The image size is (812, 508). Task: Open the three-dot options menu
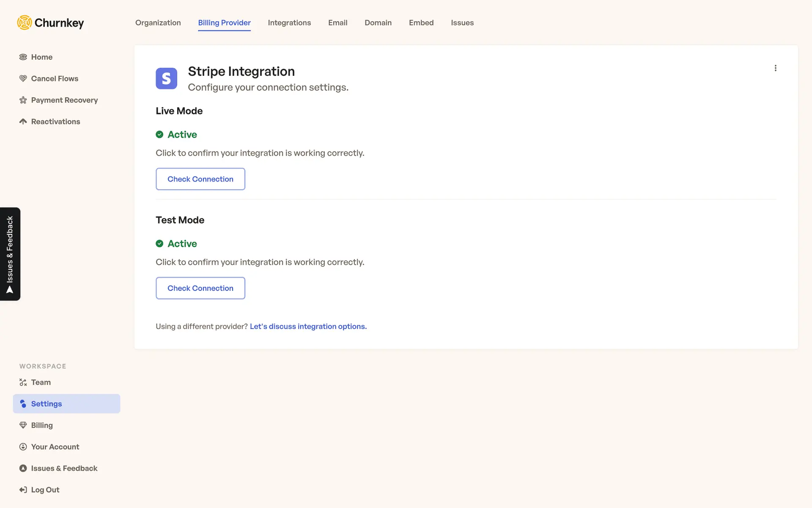point(775,68)
